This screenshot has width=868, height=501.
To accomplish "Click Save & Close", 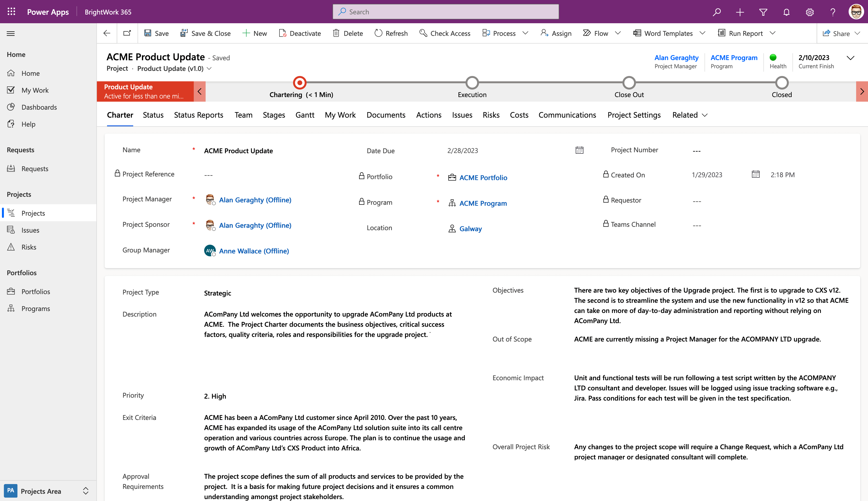I will (x=205, y=33).
